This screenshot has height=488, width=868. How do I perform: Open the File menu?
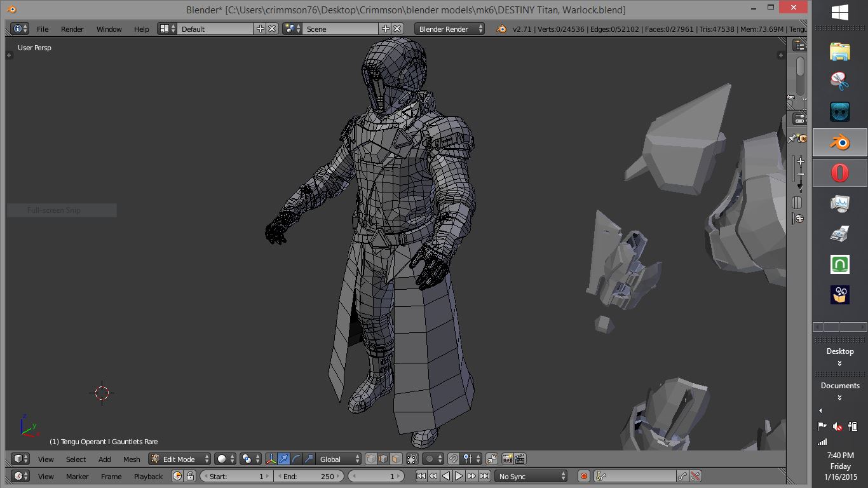43,29
